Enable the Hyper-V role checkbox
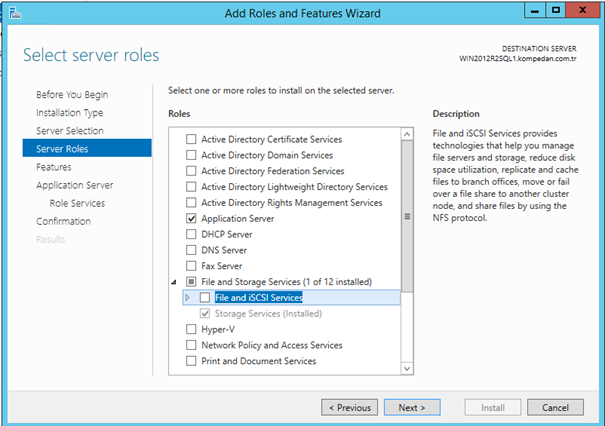The image size is (605, 426). coord(192,329)
